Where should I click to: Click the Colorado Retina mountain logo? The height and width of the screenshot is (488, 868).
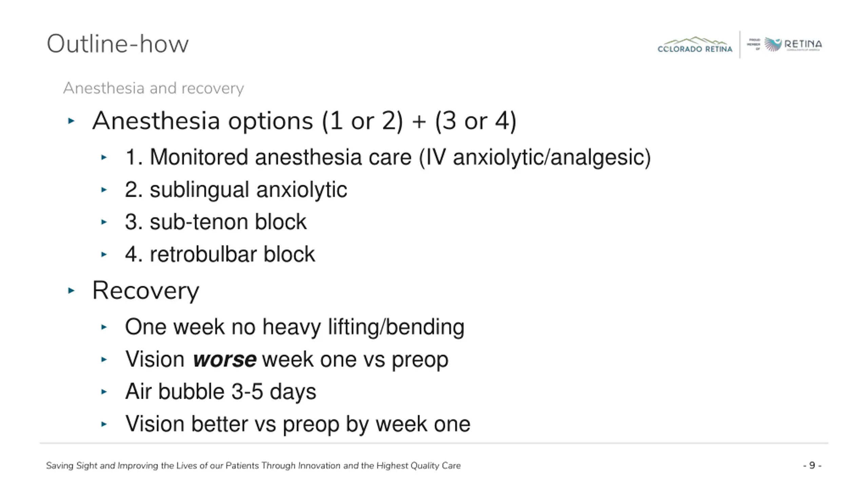pos(695,45)
